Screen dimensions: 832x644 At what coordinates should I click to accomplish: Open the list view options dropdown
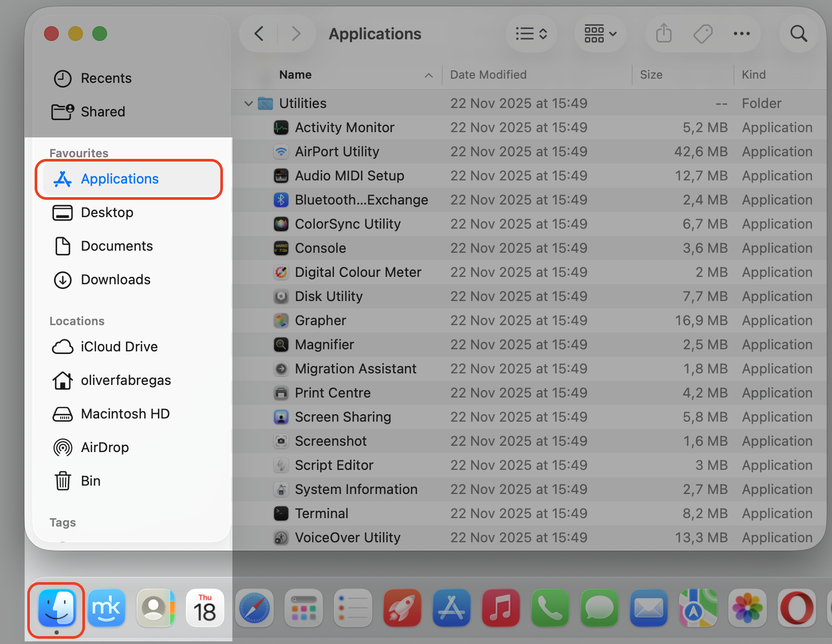click(531, 34)
